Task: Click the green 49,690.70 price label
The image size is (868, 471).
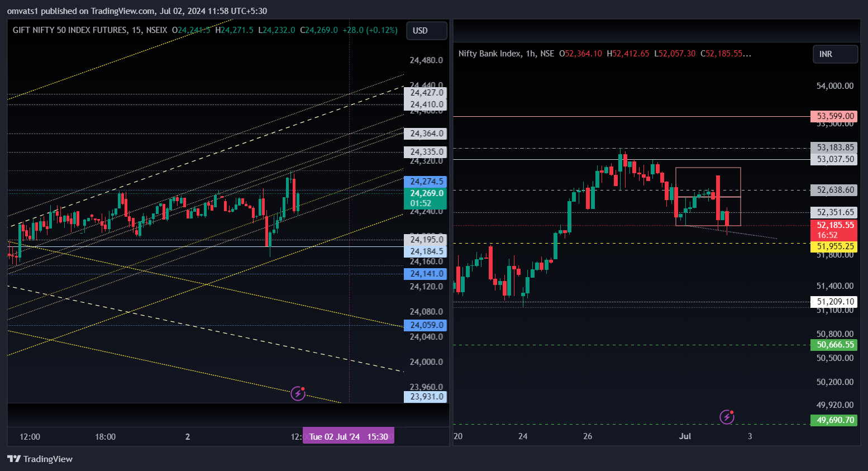Action: [x=834, y=420]
